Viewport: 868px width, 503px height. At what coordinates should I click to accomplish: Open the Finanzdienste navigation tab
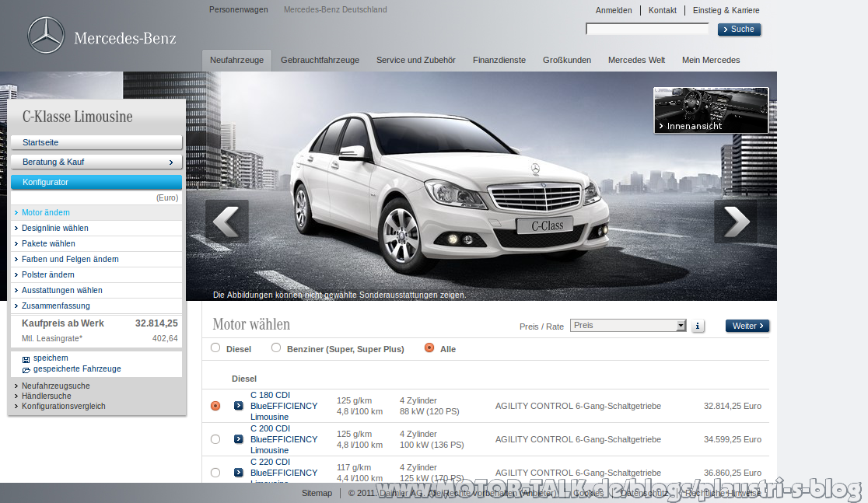click(499, 60)
